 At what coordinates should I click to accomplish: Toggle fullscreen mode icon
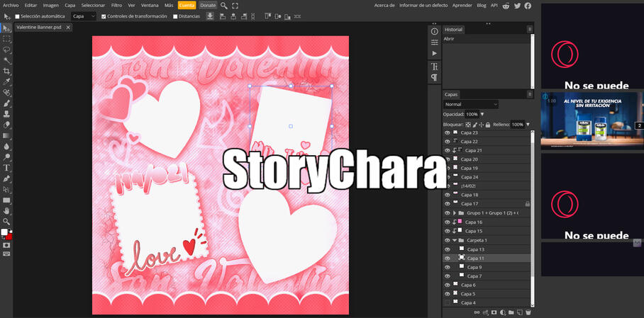click(235, 5)
